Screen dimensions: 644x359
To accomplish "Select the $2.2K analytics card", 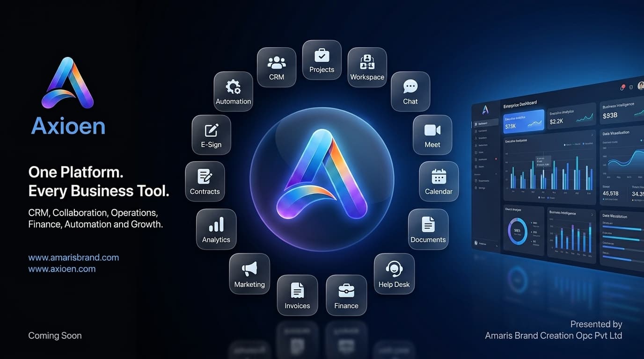I will [571, 117].
